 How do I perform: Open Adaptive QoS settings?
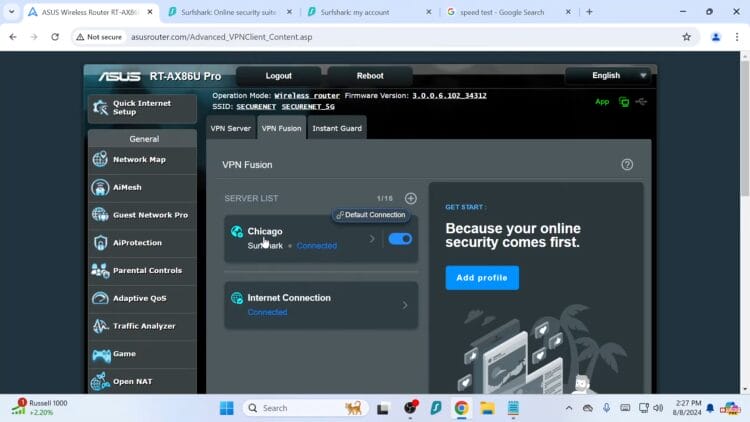tap(142, 298)
